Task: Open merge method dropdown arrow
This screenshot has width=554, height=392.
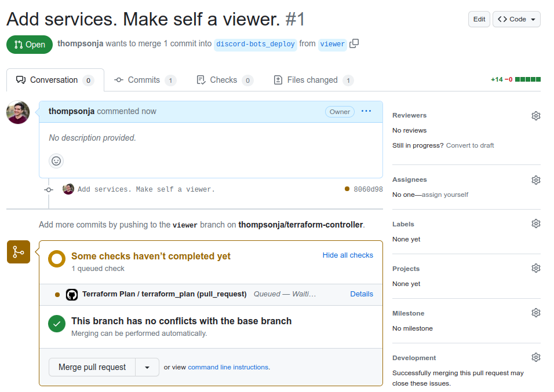Action: click(x=147, y=367)
